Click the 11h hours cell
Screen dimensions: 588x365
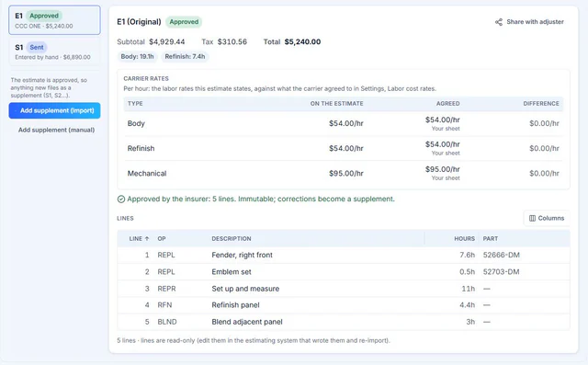(x=469, y=289)
